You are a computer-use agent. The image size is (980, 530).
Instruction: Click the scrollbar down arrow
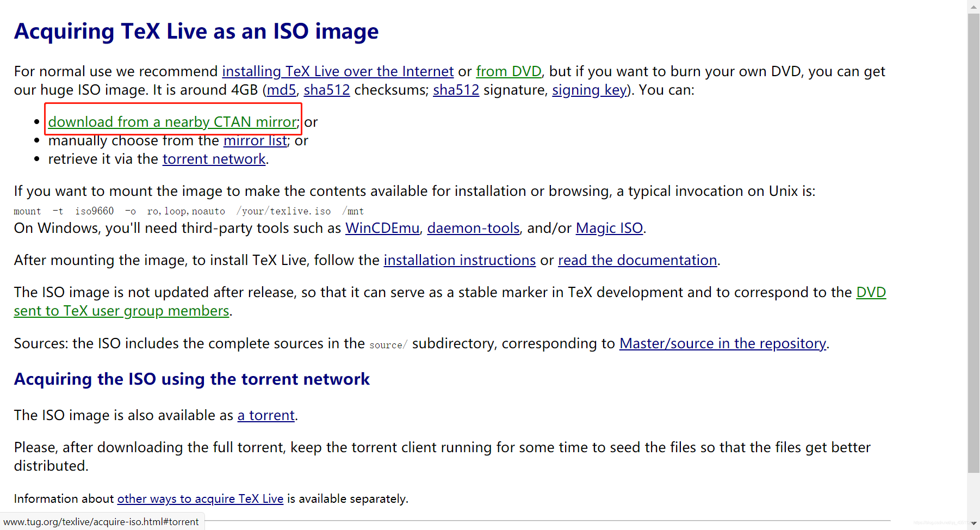[973, 523]
